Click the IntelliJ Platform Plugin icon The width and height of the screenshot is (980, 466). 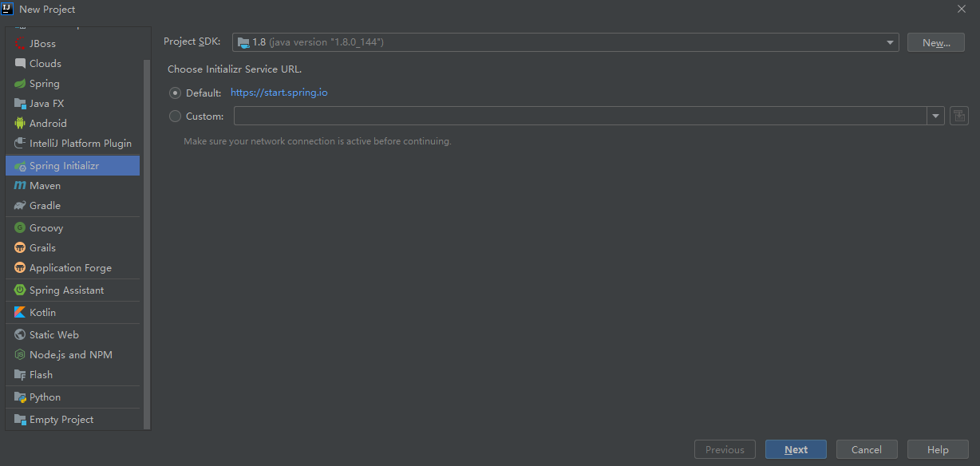(x=20, y=144)
